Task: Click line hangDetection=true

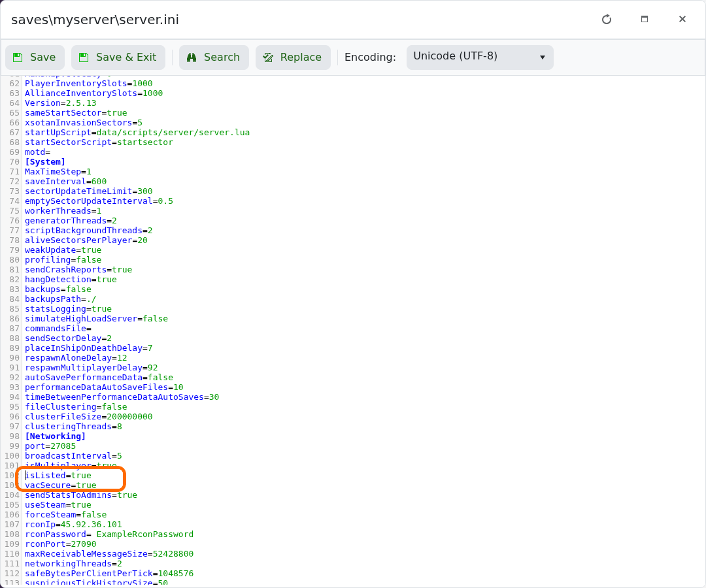Action: (x=71, y=280)
